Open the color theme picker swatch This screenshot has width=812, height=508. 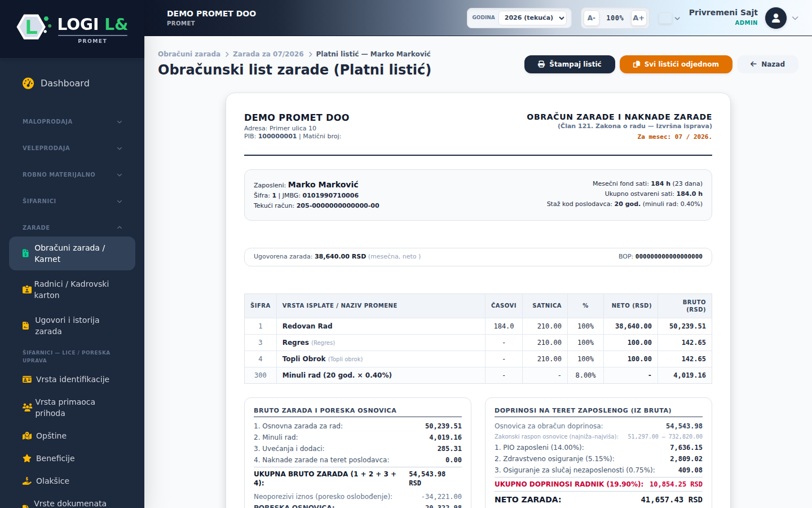pos(665,18)
